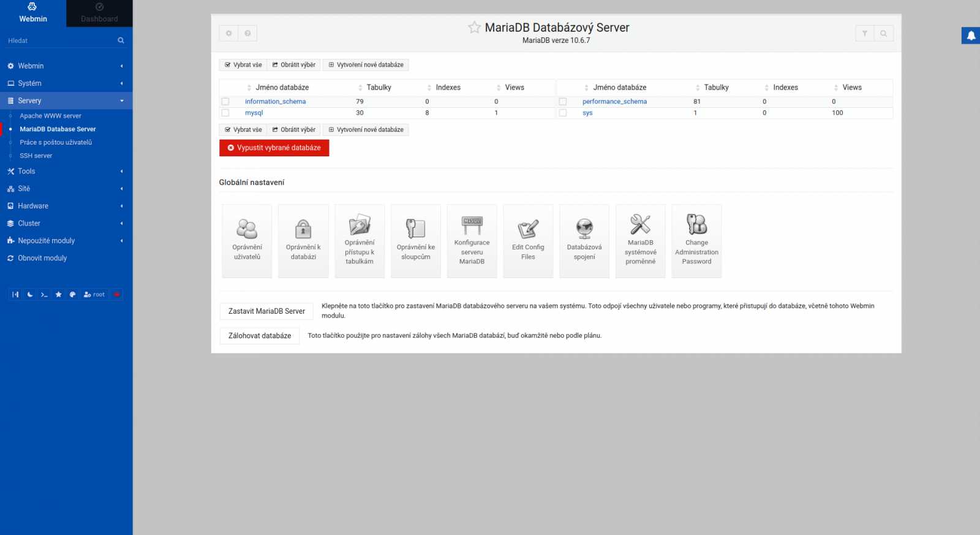
Task: Focus the Hledat search field
Action: coord(60,40)
